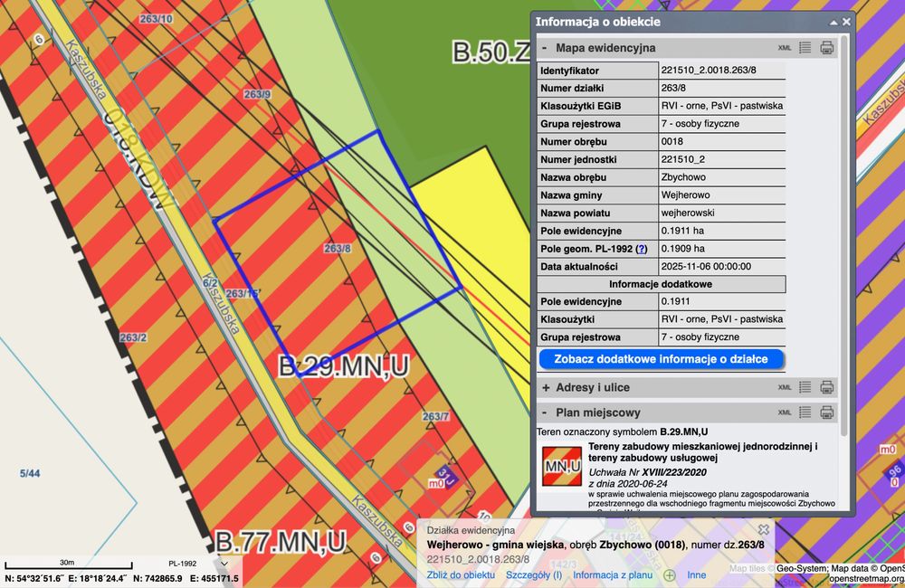Click parcel label 263/8 on map
The width and height of the screenshot is (905, 588).
pos(337,248)
